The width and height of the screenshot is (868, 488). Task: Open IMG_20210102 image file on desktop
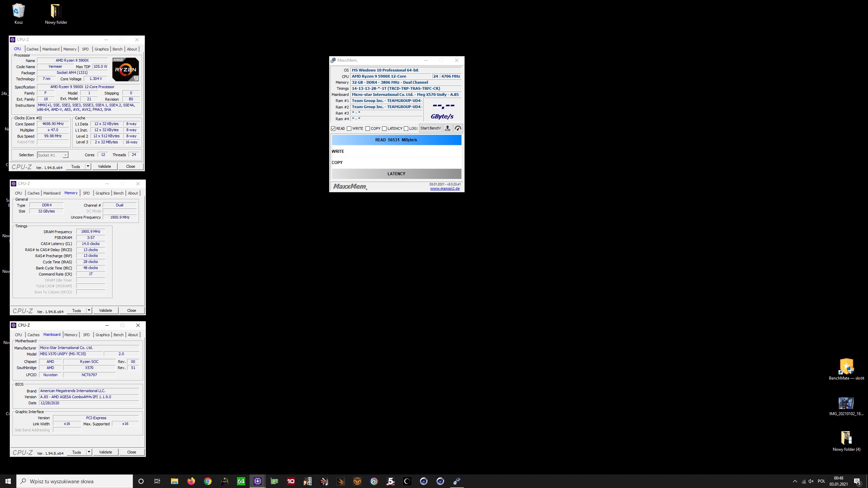(x=846, y=406)
